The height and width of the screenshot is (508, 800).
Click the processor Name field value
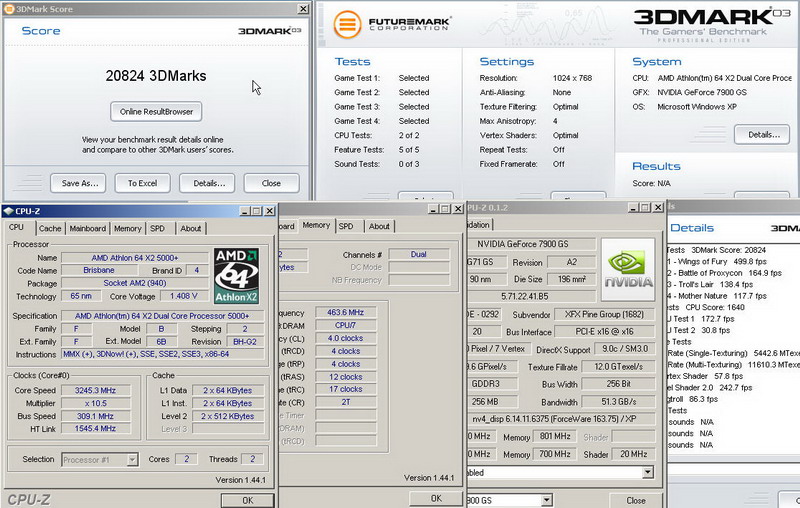pos(135,258)
